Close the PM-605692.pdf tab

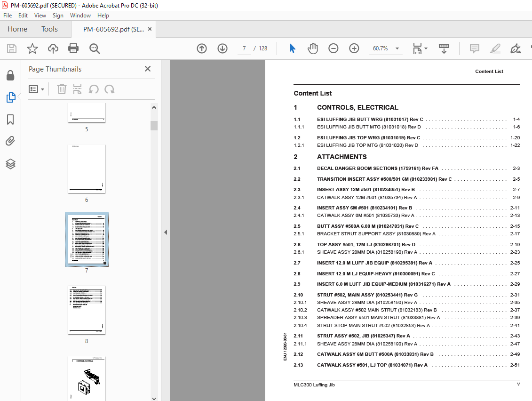pos(150,29)
